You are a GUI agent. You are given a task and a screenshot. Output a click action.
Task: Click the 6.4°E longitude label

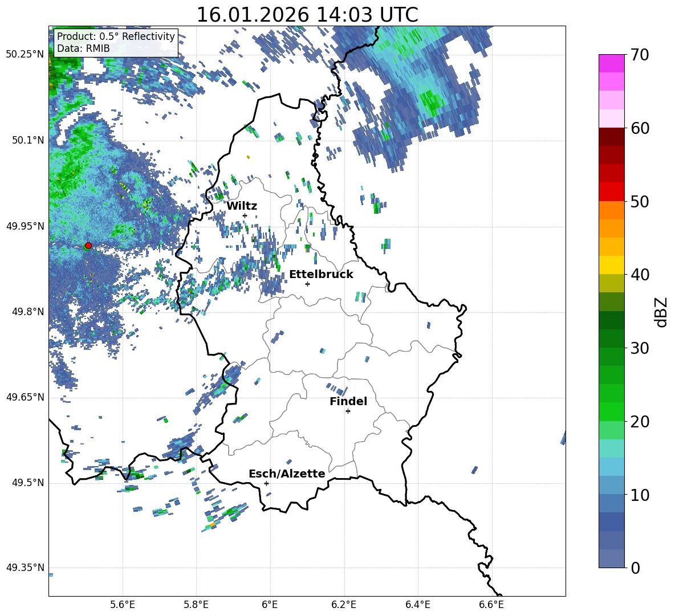click(x=417, y=605)
